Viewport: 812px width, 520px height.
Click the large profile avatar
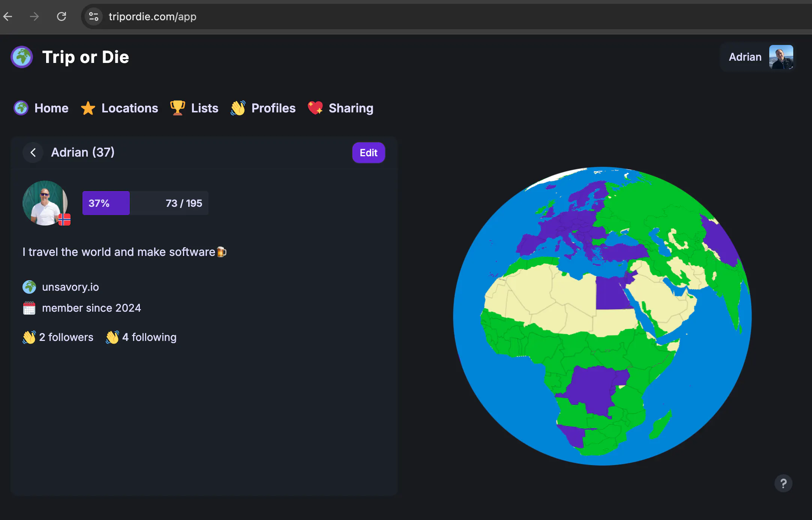coord(45,203)
